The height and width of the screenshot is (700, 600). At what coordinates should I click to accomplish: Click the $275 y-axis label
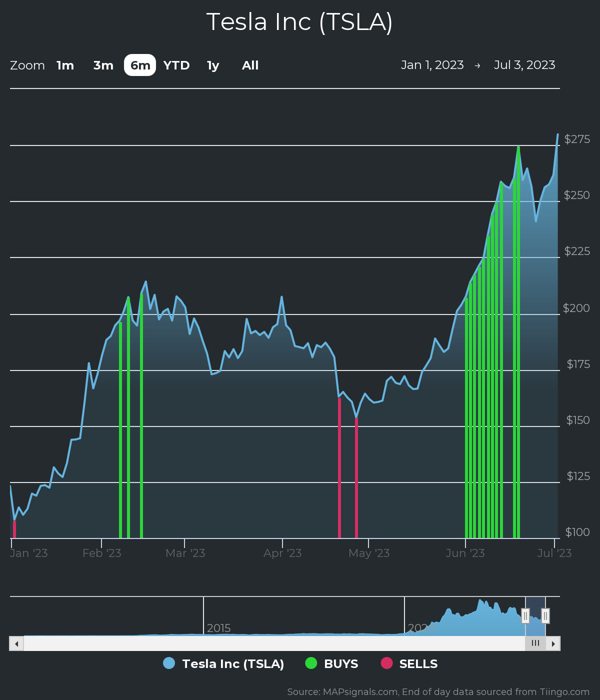pyautogui.click(x=577, y=139)
